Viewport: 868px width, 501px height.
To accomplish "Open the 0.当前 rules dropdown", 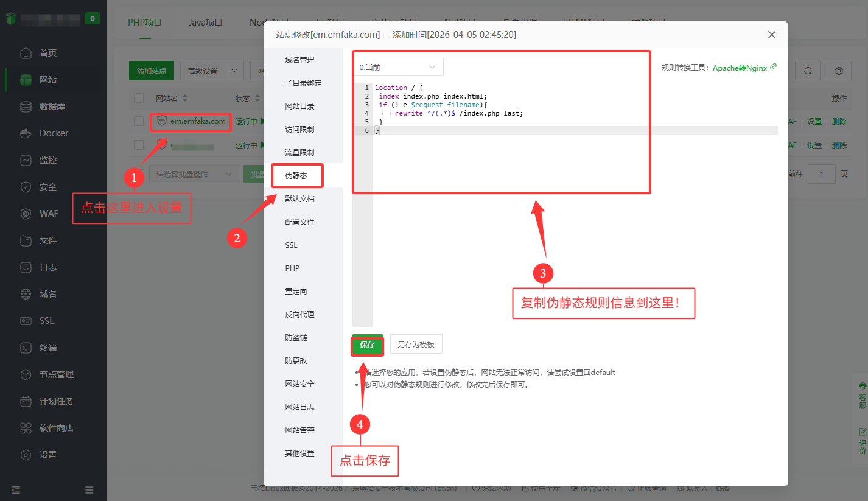I will 398,67.
